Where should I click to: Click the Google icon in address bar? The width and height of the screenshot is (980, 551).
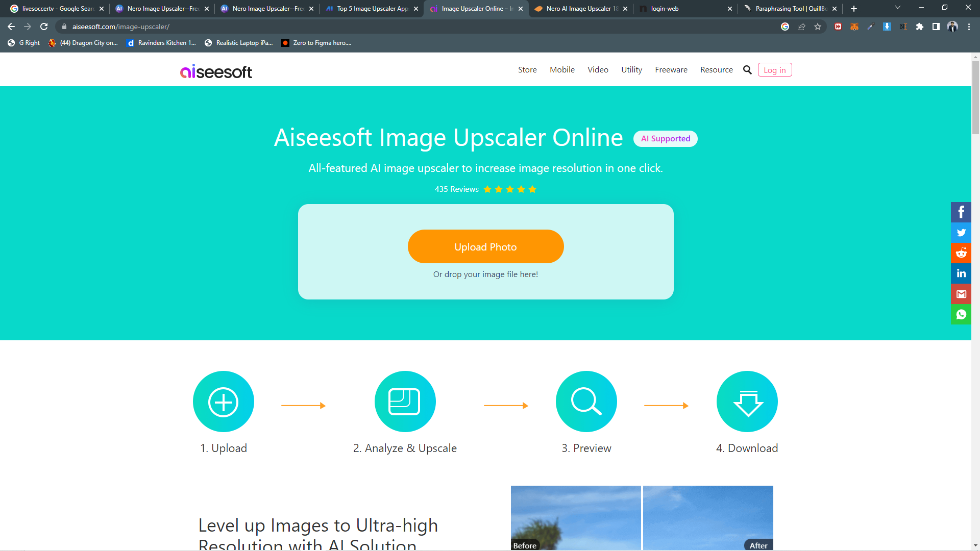click(x=785, y=27)
